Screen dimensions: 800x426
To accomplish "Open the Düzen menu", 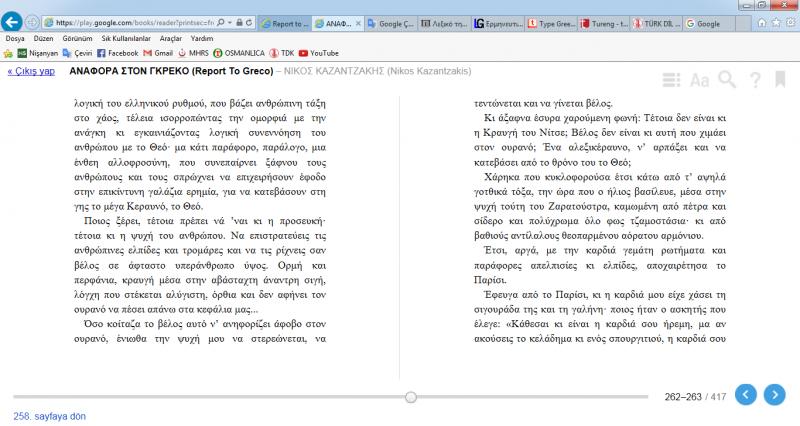I will pos(43,38).
